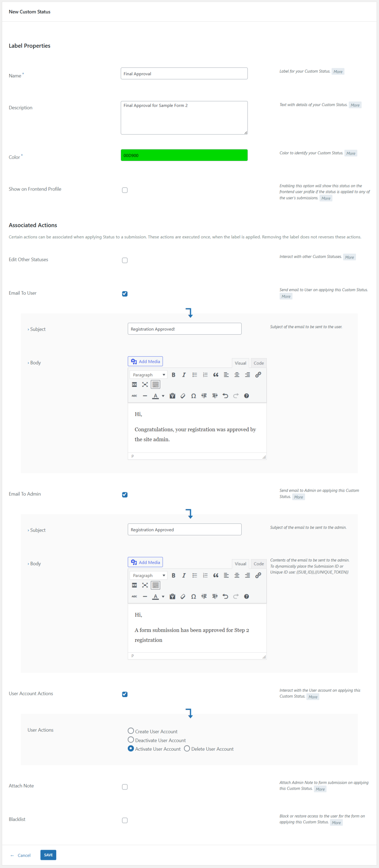Insert a link in the user email body editor
The width and height of the screenshot is (379, 868).
(x=258, y=375)
